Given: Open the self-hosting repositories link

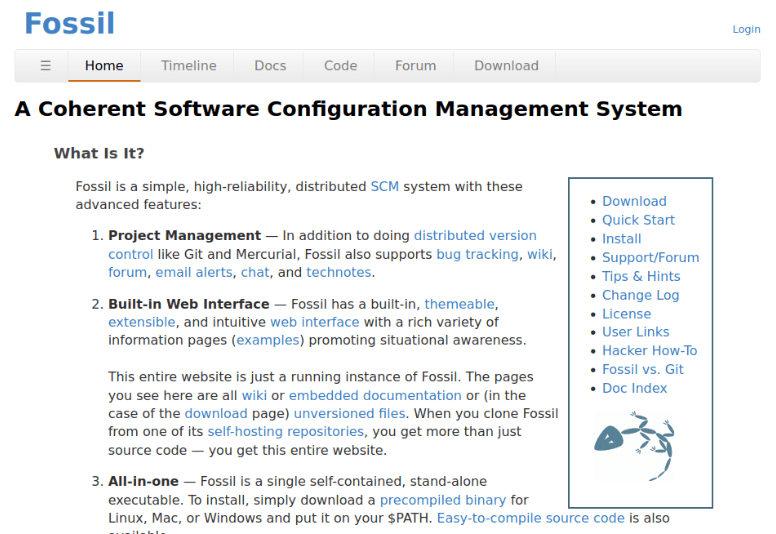Looking at the screenshot, I should pyautogui.click(x=286, y=432).
